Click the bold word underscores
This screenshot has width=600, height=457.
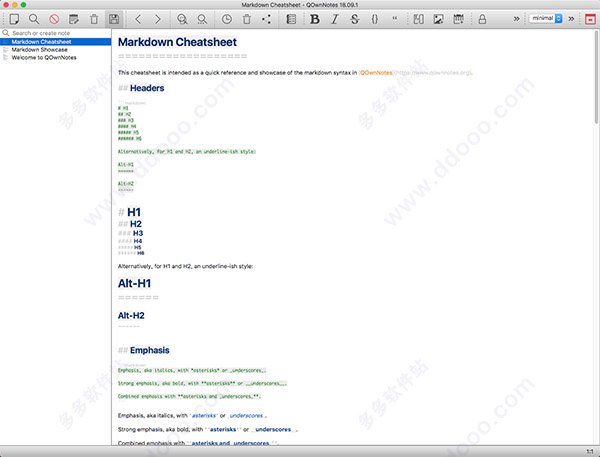(x=273, y=429)
